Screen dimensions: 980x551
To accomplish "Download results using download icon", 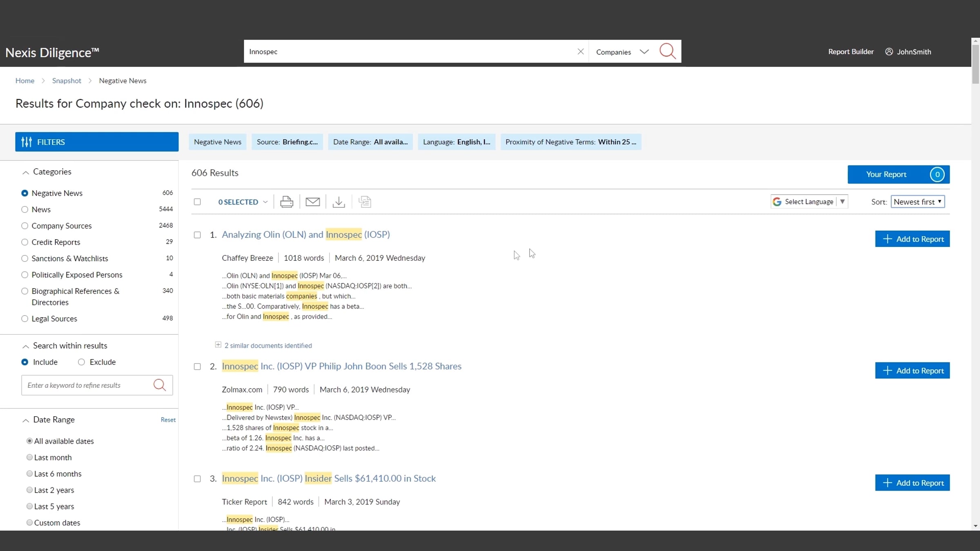I will pyautogui.click(x=339, y=202).
